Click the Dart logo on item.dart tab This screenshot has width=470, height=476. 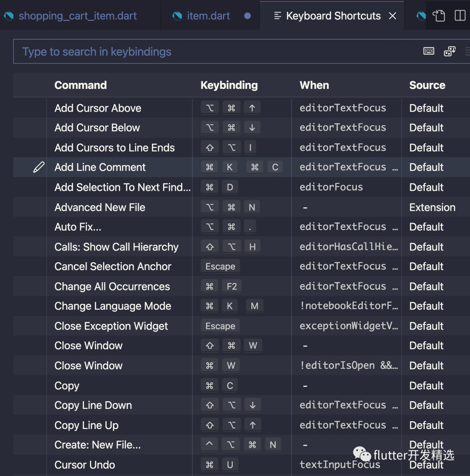[x=177, y=16]
